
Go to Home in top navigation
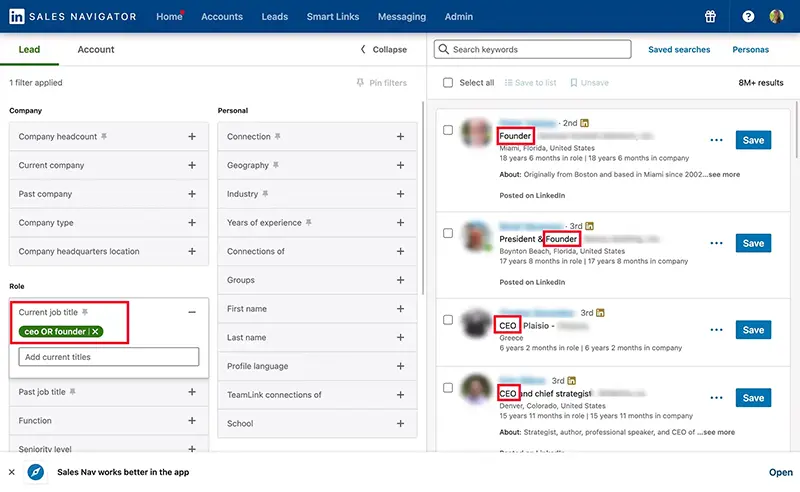pos(169,16)
